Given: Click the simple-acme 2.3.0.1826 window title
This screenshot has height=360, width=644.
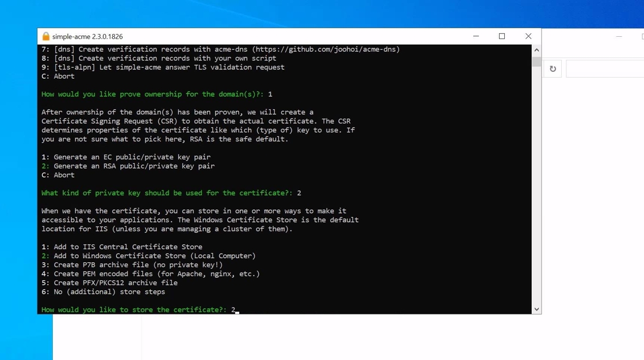Looking at the screenshot, I should [x=87, y=37].
